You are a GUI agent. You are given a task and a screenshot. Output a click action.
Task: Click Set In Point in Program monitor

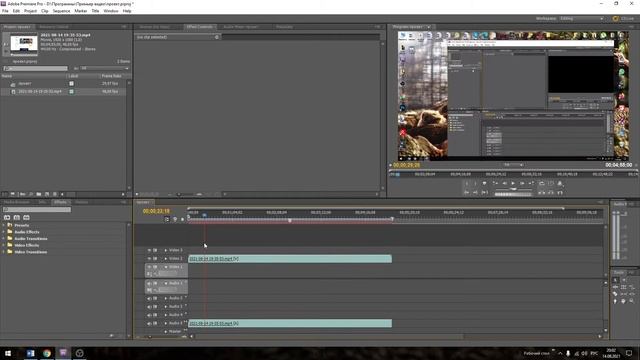tap(467, 183)
